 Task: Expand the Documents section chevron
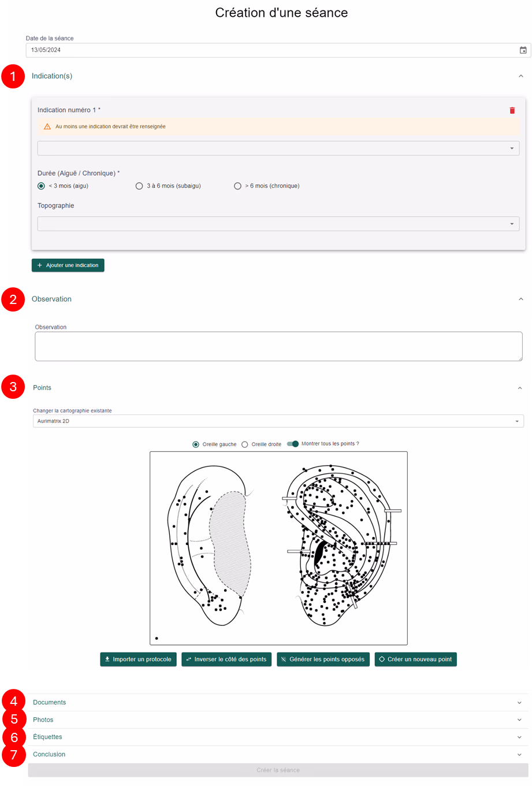pos(519,703)
